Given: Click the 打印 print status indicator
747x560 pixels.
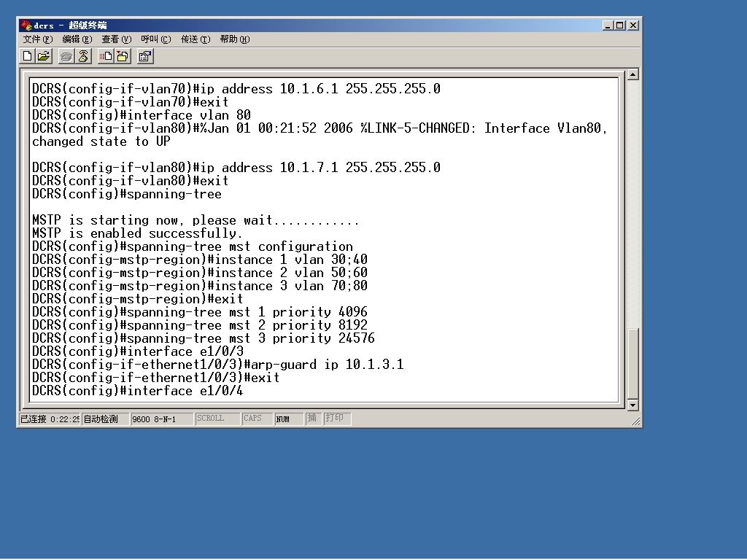Looking at the screenshot, I should click(x=337, y=419).
